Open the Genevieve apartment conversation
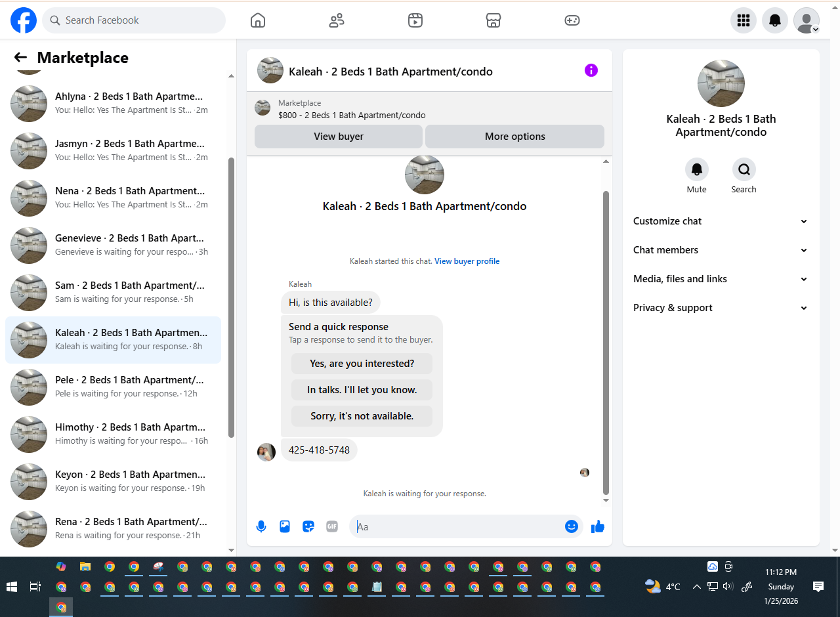Viewport: 840px width, 617px height. pyautogui.click(x=113, y=245)
